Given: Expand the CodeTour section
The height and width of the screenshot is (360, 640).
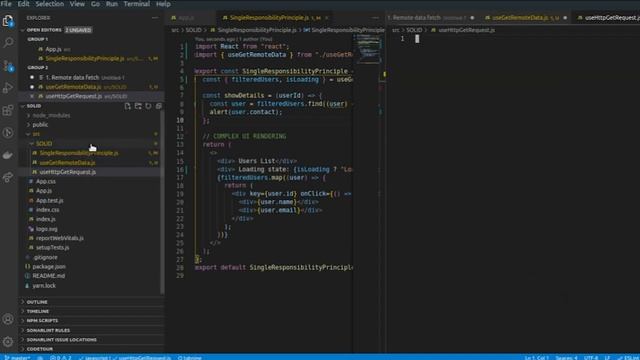Looking at the screenshot, I should pos(40,349).
